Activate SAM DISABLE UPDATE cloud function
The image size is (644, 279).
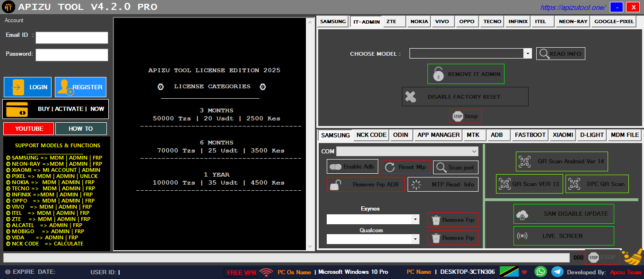[564, 214]
